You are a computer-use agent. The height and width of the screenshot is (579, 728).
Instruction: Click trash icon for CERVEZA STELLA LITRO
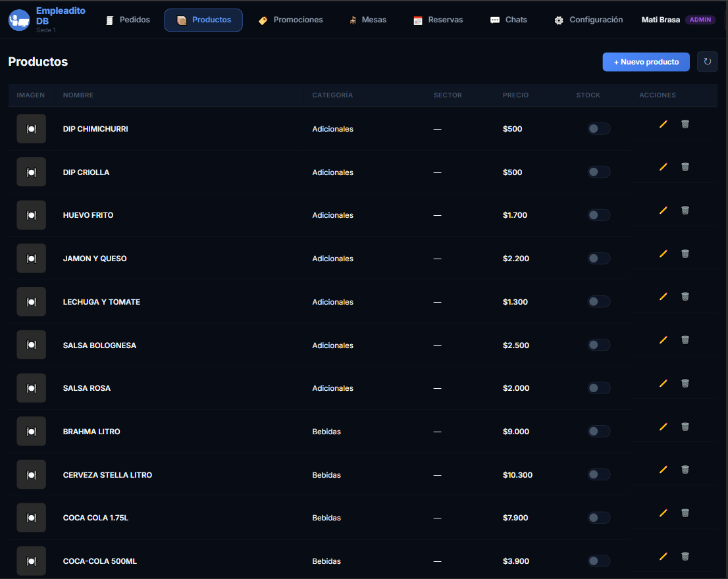[x=685, y=470]
